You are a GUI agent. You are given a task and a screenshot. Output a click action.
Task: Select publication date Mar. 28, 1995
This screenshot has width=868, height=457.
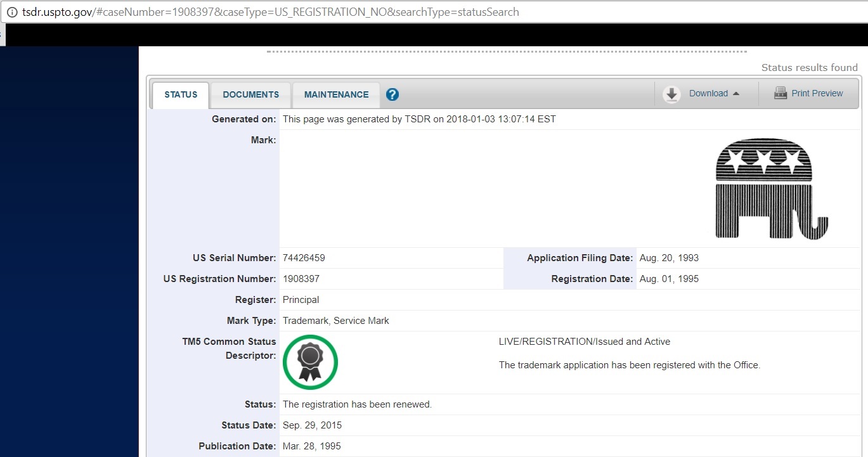(312, 446)
